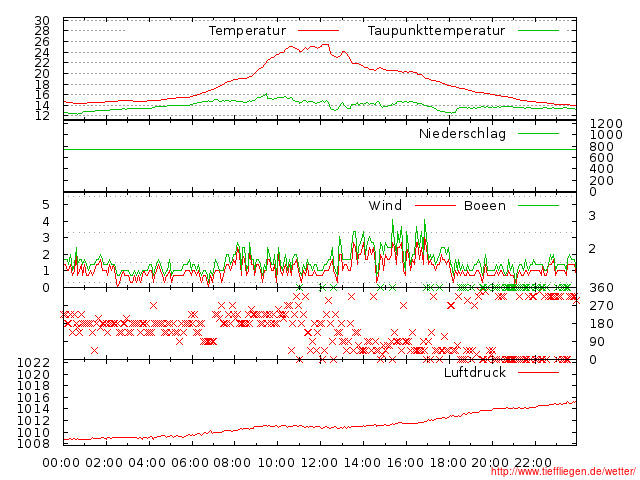
Task: Click the 4 wind speed axis value
Action: 46,222
